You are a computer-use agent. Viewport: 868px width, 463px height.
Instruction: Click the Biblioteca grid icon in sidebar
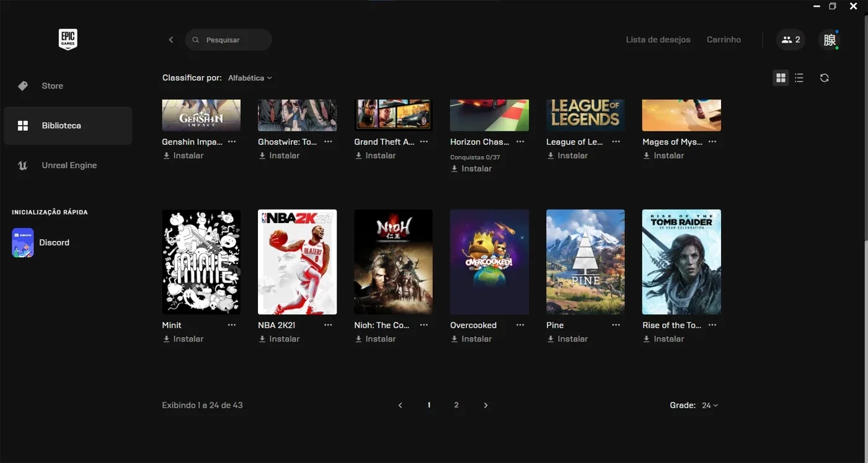coord(23,126)
